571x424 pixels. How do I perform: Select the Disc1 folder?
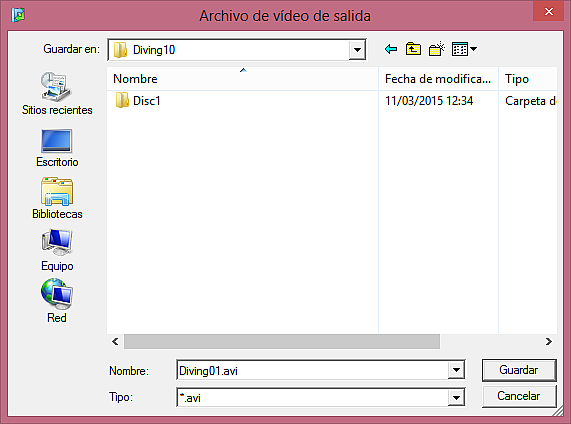pos(138,101)
